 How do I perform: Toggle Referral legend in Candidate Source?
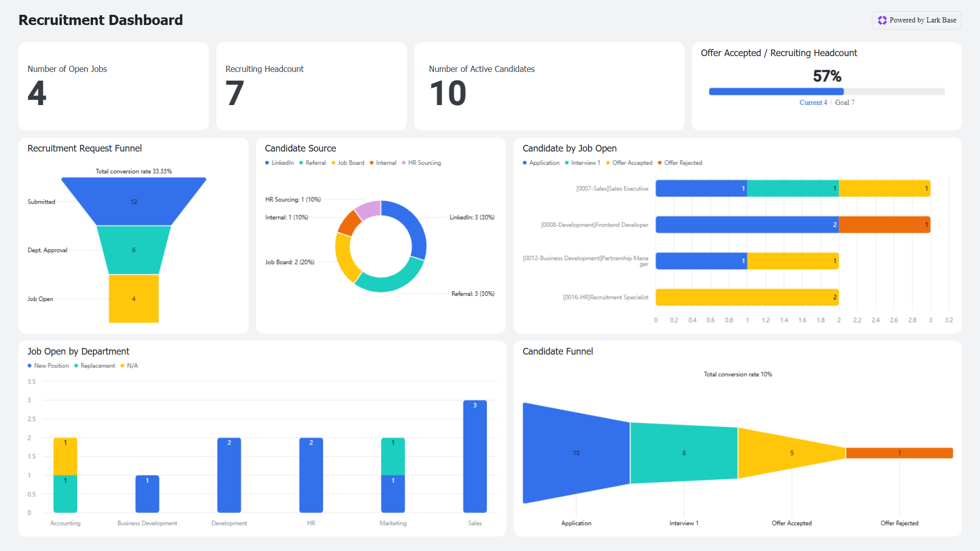315,163
